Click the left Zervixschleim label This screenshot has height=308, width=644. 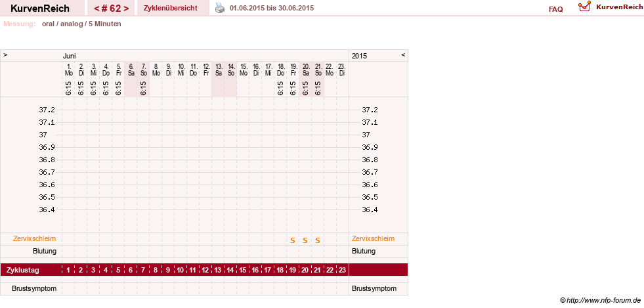click(35, 238)
